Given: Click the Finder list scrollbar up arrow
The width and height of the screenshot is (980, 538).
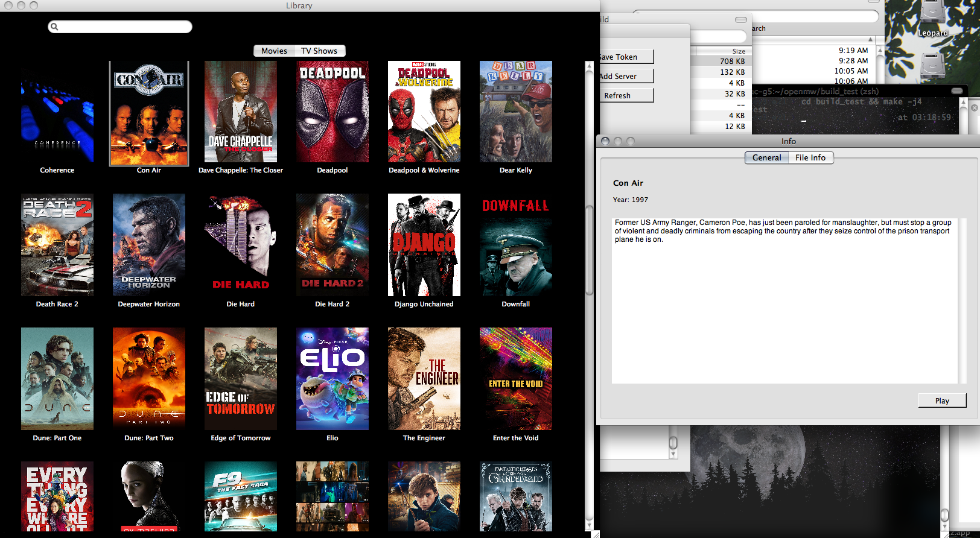Looking at the screenshot, I should click(x=880, y=50).
